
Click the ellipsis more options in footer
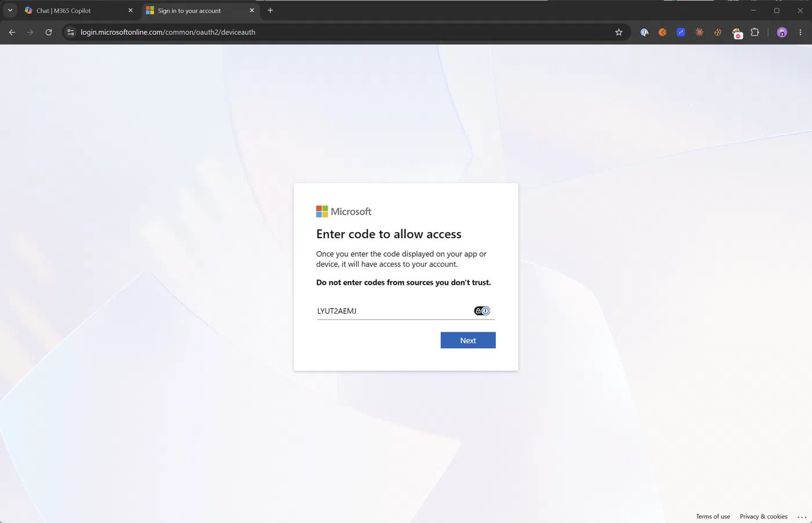[802, 517]
